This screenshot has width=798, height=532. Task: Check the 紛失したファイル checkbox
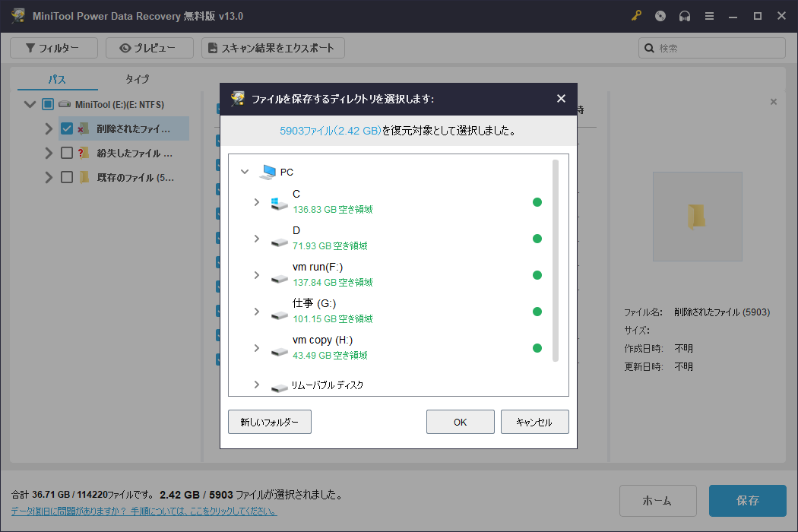(x=67, y=153)
